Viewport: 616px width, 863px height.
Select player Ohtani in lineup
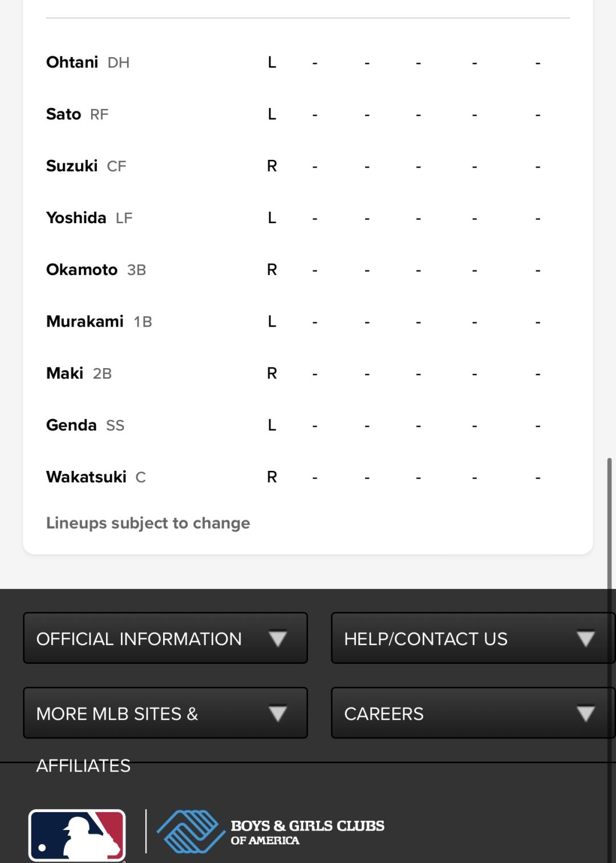72,62
